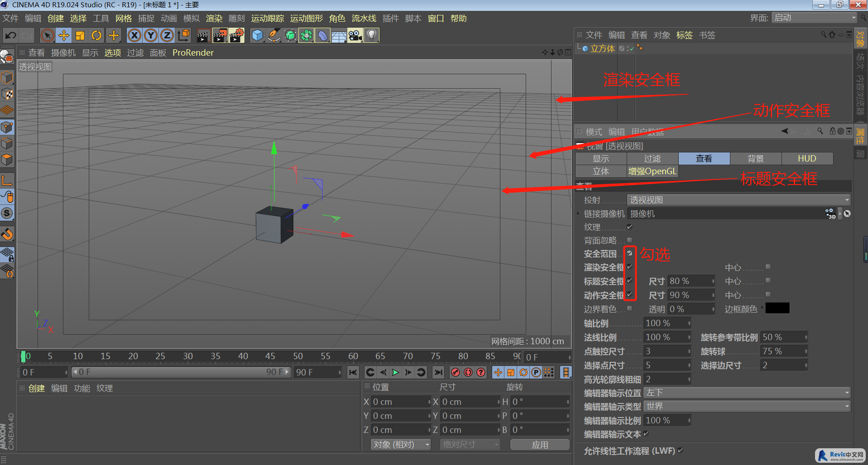Open the 编辑器轴示类型 dropdown
The width and height of the screenshot is (868, 465).
pos(747,406)
